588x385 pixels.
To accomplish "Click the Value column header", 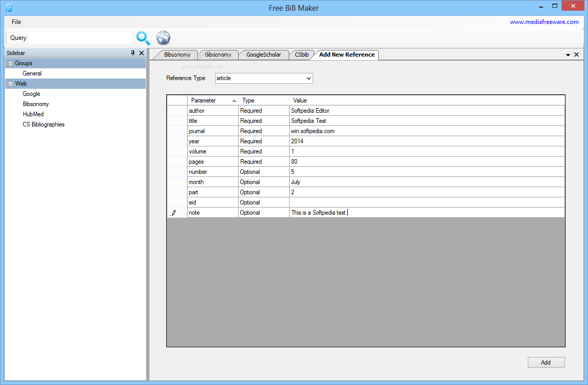I will (x=427, y=100).
